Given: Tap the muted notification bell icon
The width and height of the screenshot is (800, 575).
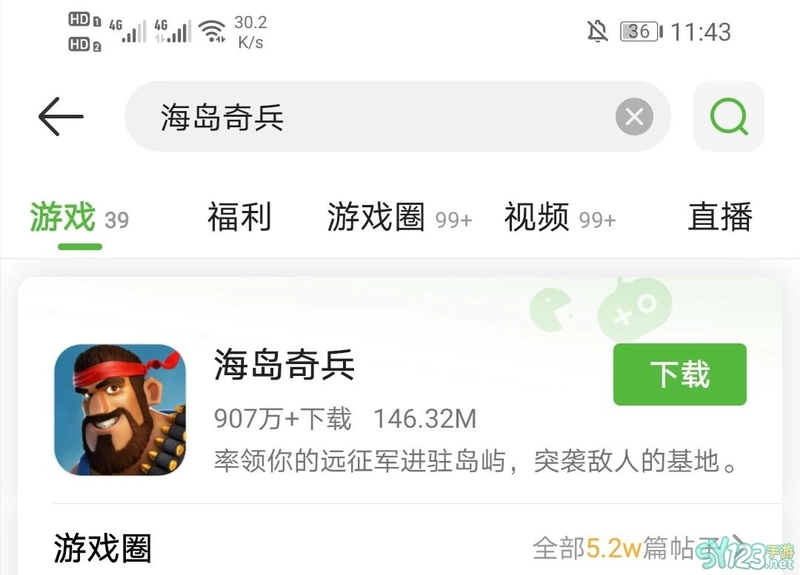Looking at the screenshot, I should [x=597, y=32].
